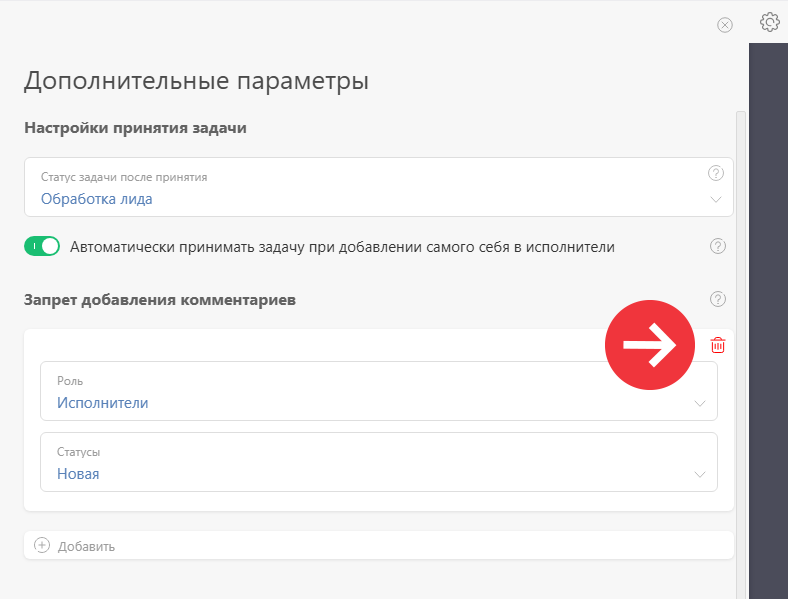Add a new restriction with Добавить
Screen dimensions: 788x599
(x=379, y=545)
